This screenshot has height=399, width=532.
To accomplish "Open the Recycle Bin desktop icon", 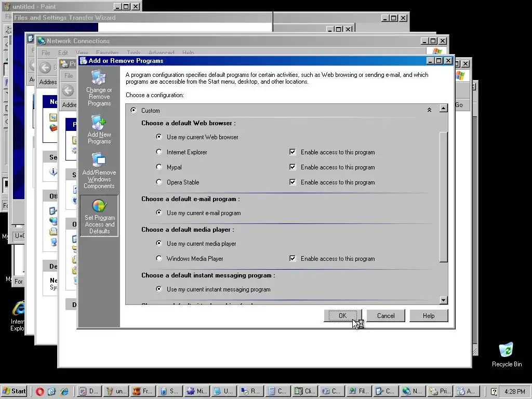I will [507, 354].
